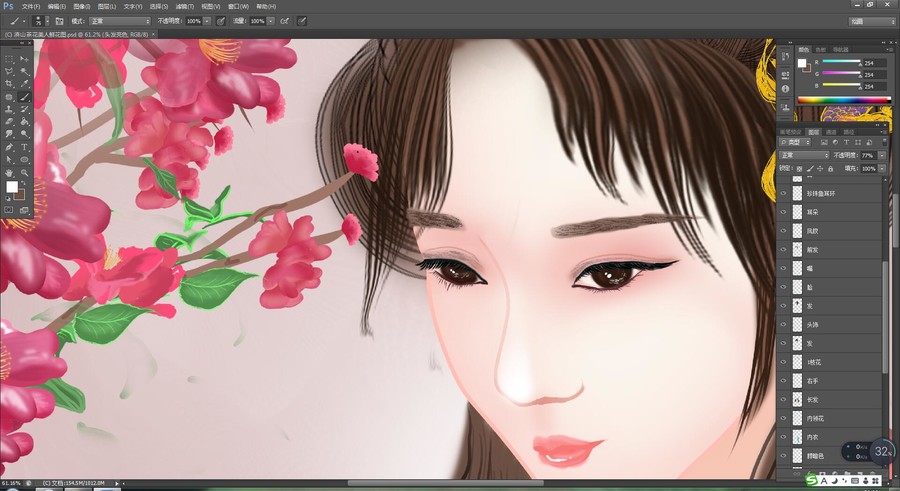Reset to default foreground and background colors
Viewport: 900px width, 491px height.
[8, 198]
